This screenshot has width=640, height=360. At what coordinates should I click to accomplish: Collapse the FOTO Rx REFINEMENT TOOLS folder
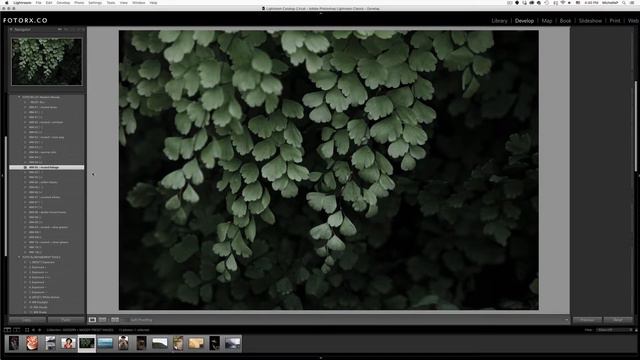coord(19,257)
